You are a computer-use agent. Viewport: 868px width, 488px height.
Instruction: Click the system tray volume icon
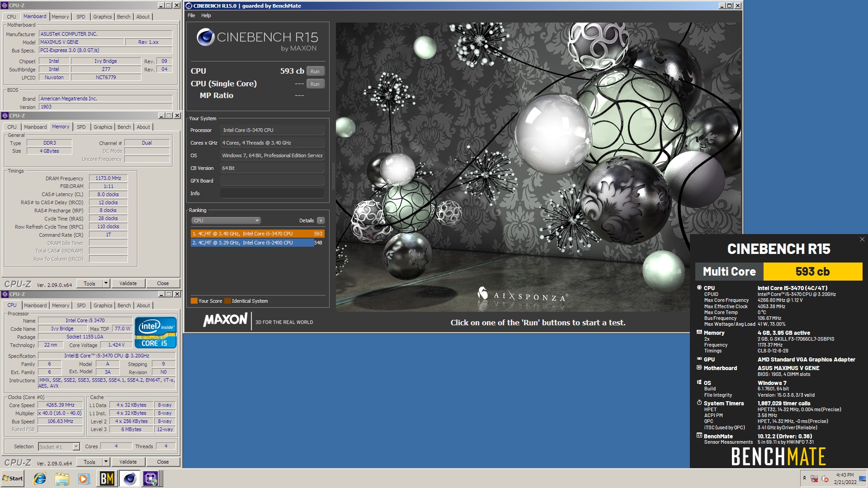pyautogui.click(x=825, y=479)
